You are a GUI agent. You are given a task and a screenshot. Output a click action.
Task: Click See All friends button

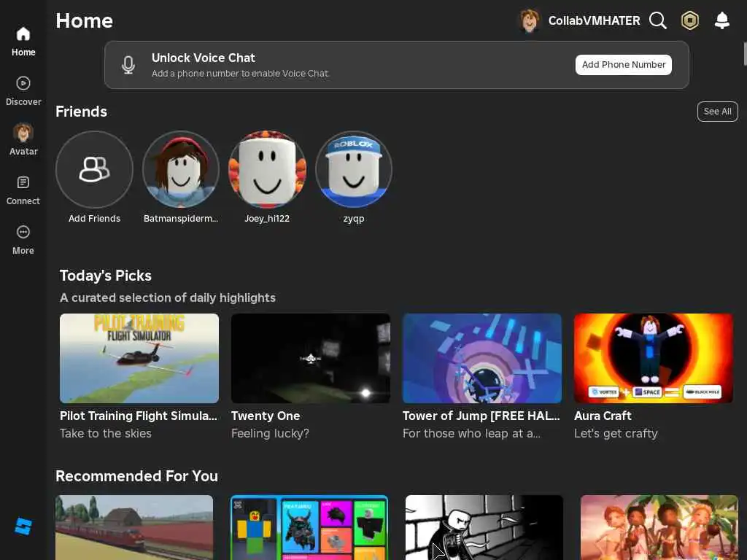[x=718, y=112]
